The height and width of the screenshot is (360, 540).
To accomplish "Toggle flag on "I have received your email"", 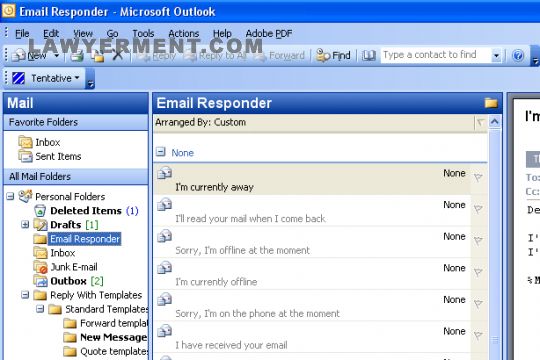I will click(x=478, y=335).
